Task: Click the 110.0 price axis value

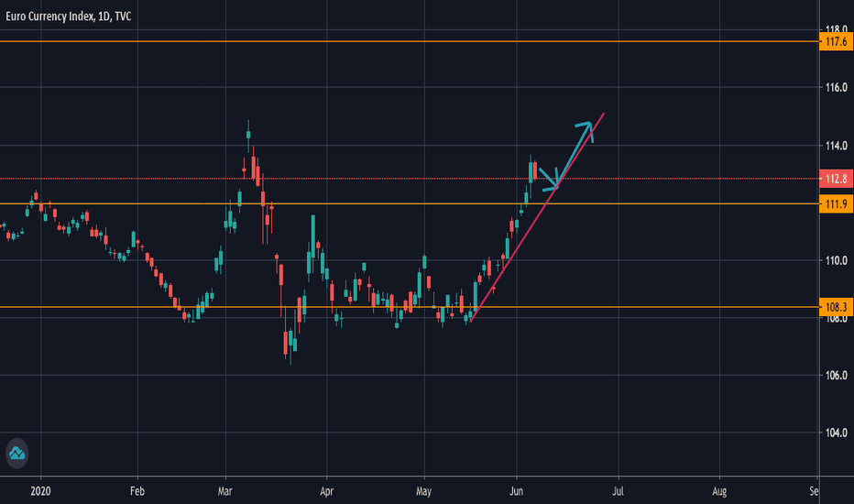Action: pyautogui.click(x=837, y=260)
